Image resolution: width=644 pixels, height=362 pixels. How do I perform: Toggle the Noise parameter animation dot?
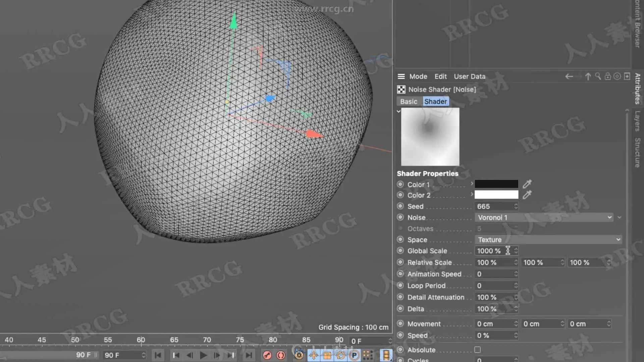point(400,217)
